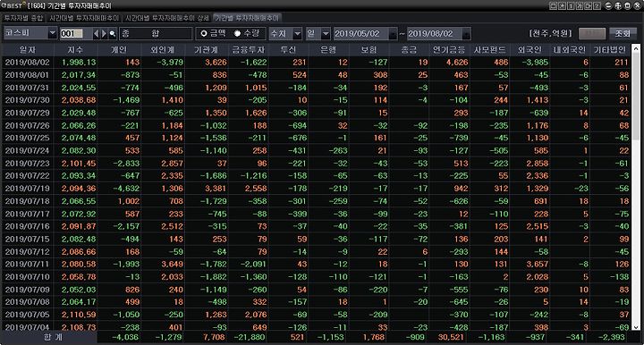Click the greyed button beside 조회
Screen dimensions: 644x345
point(592,34)
